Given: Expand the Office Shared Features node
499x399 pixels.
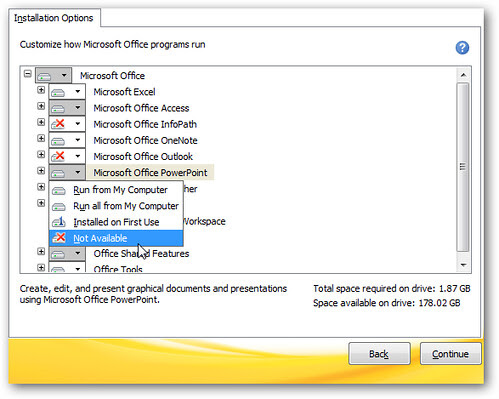Looking at the screenshot, I should pos(41,252).
